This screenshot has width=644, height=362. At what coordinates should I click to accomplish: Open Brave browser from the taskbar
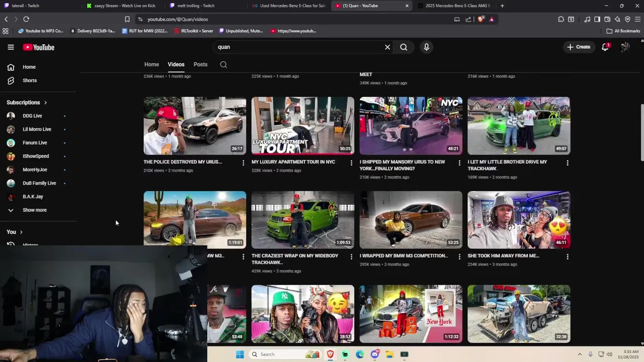(x=330, y=354)
